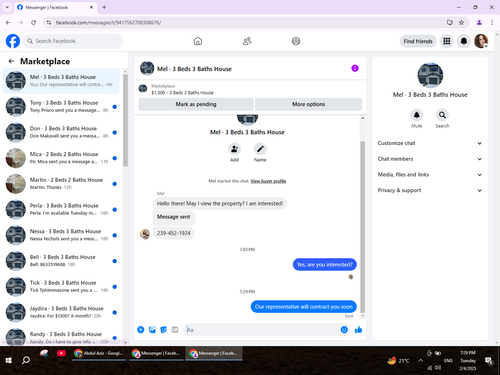Viewport: 500px width, 375px height.
Task: Open the taskbar clock and date
Action: (468, 360)
